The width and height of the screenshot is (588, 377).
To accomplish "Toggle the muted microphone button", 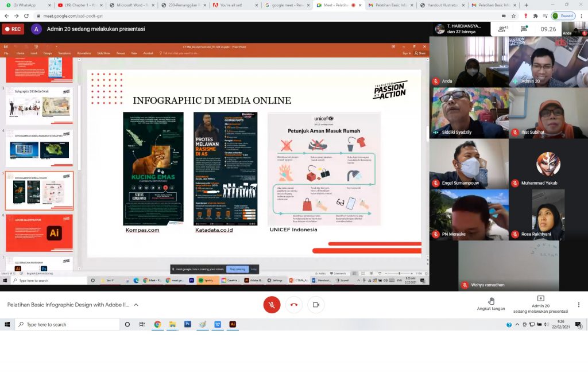I will (x=272, y=305).
